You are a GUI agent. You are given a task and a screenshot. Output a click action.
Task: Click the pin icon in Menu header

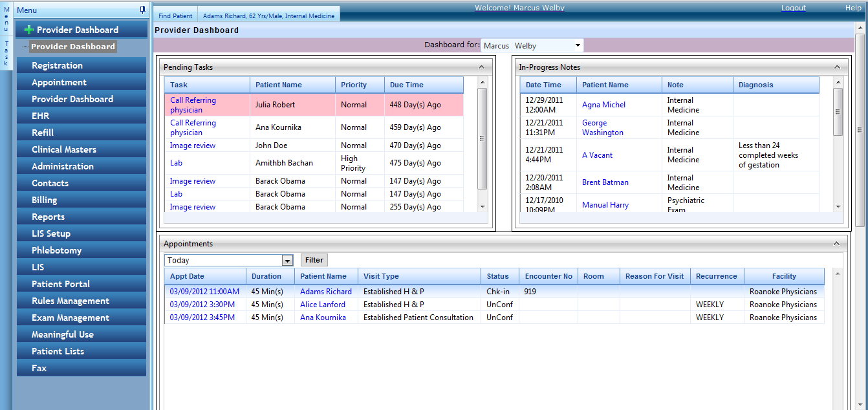click(142, 10)
